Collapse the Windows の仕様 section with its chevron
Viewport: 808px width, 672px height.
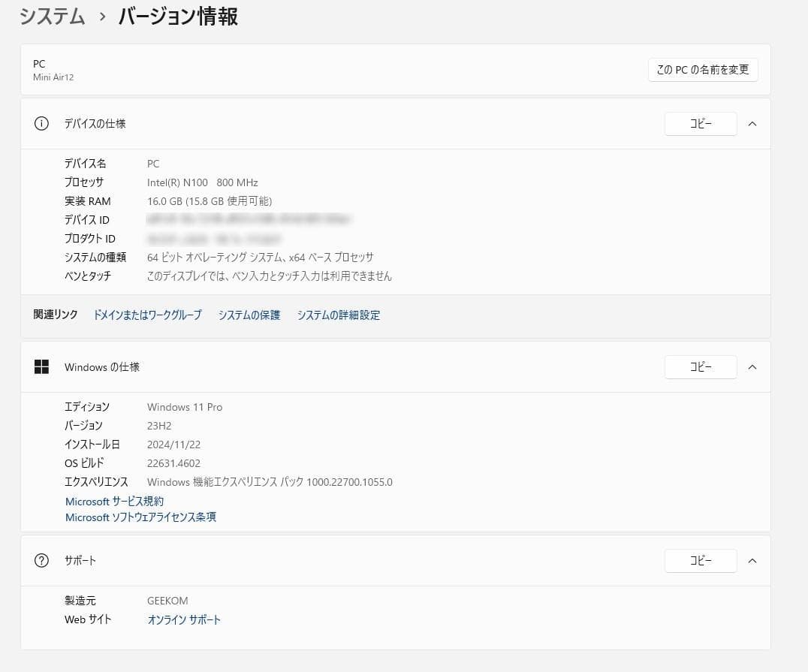[752, 367]
